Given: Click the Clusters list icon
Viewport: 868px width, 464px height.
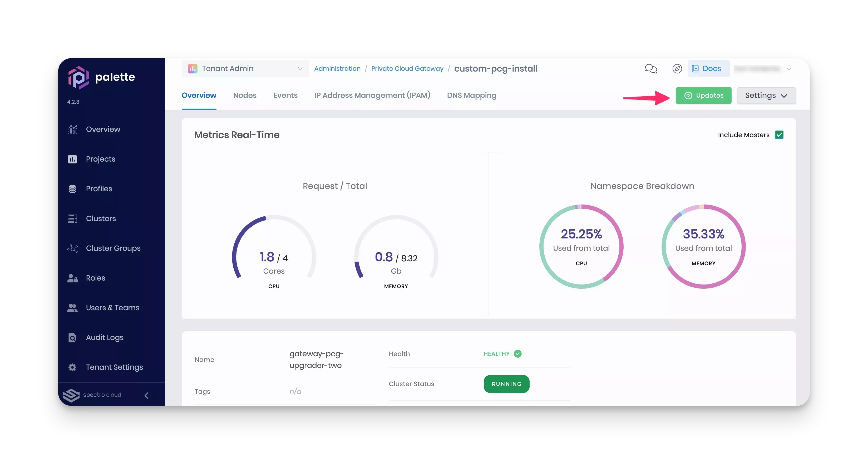Looking at the screenshot, I should [x=72, y=218].
